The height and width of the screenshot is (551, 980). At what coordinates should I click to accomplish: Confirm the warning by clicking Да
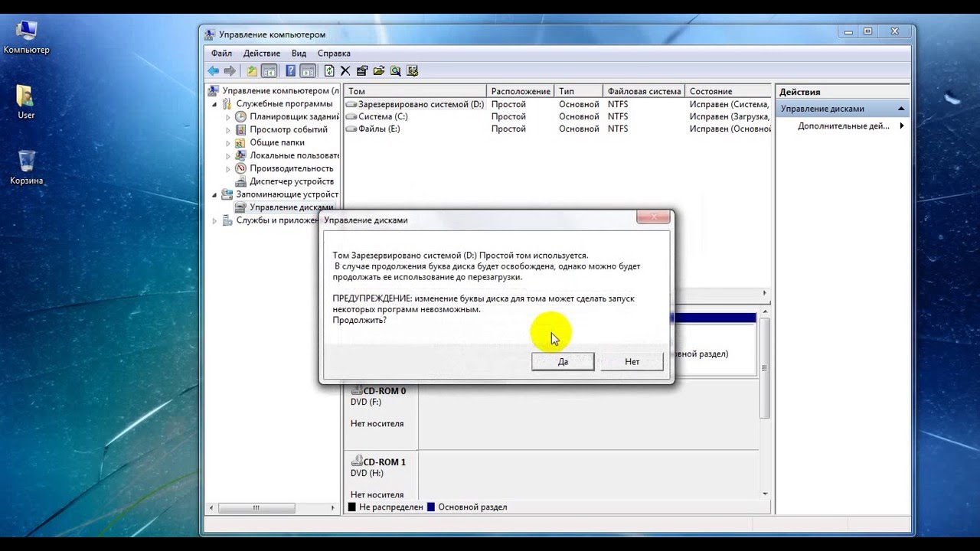[x=563, y=361]
